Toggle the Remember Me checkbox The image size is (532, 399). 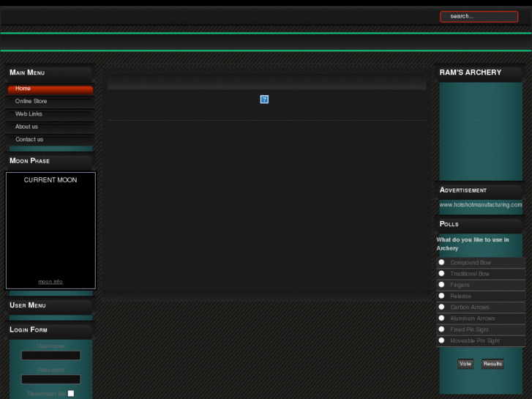coord(71,393)
